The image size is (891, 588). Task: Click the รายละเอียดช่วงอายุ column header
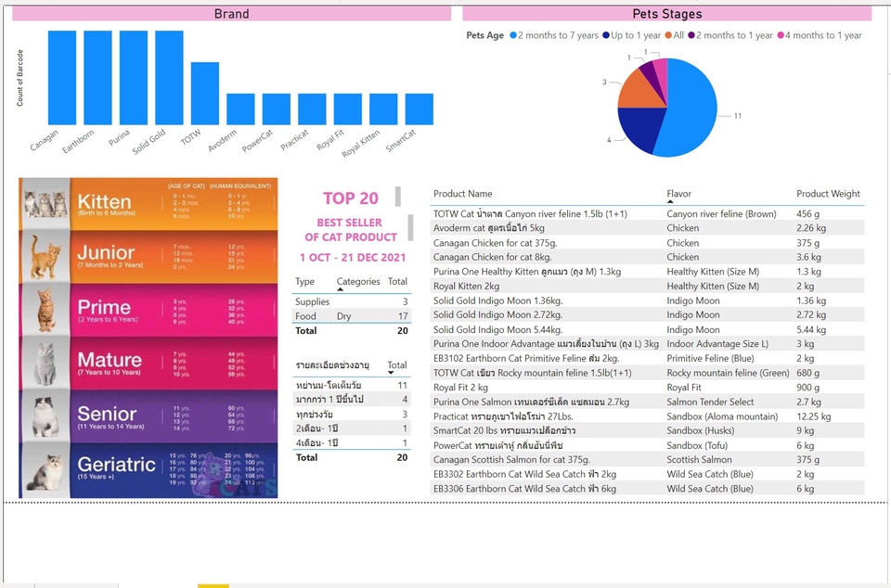(332, 364)
